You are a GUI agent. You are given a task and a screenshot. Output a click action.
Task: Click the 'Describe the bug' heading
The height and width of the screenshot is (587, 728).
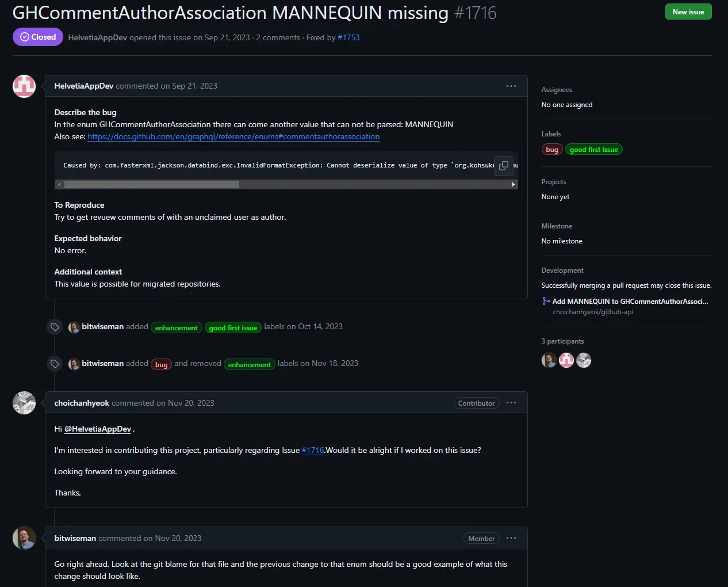coord(86,112)
